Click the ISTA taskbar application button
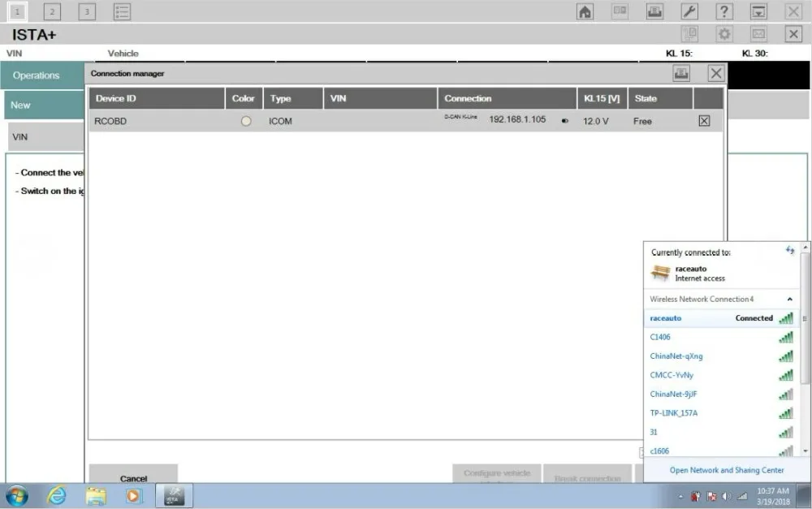The image size is (812, 509). click(x=174, y=496)
